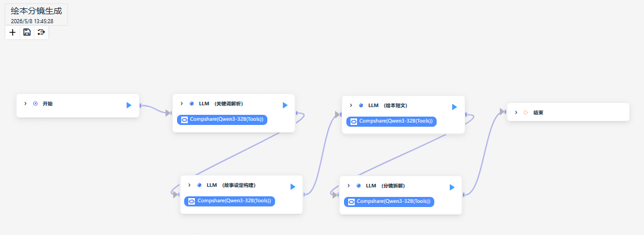Click the input arrow of 故事设定构建 node

click(x=175, y=195)
